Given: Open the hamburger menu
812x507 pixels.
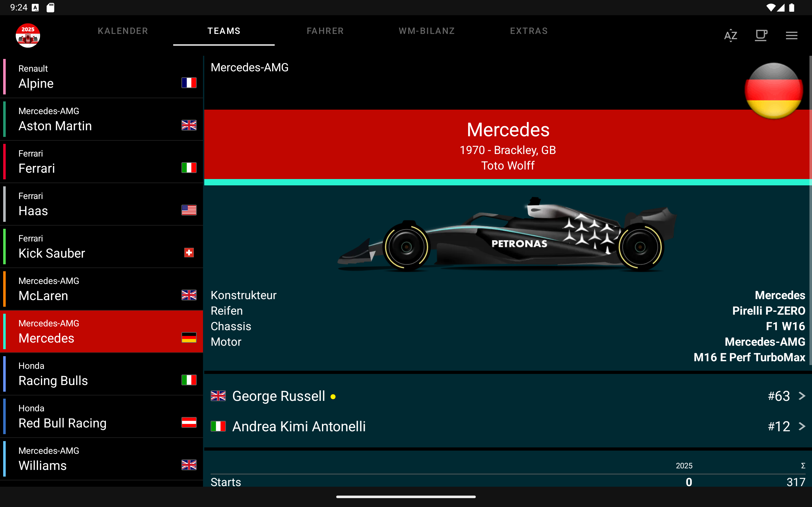Looking at the screenshot, I should tap(791, 35).
